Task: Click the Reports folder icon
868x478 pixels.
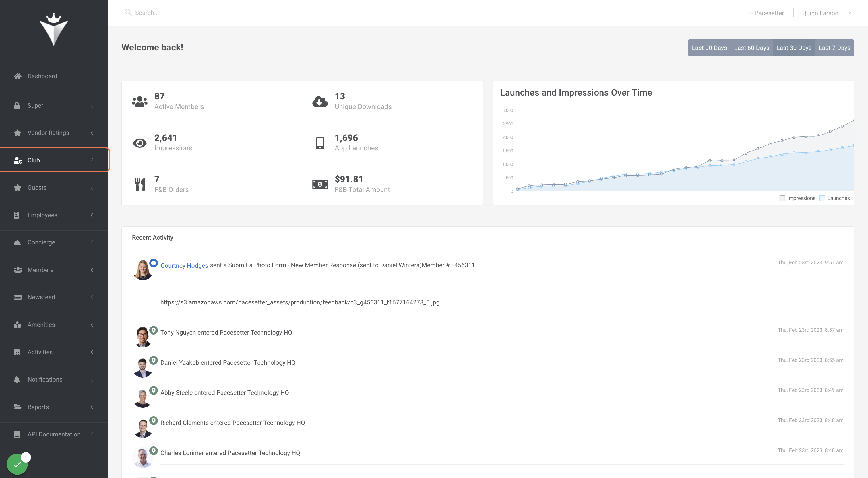Action: (x=18, y=407)
